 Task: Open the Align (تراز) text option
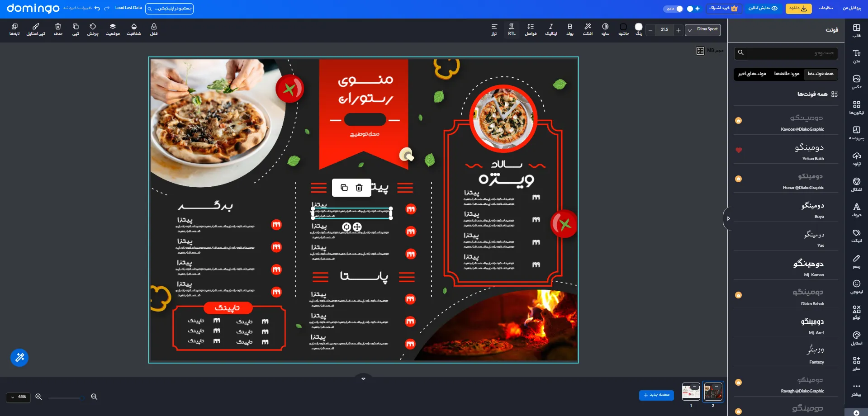494,29
